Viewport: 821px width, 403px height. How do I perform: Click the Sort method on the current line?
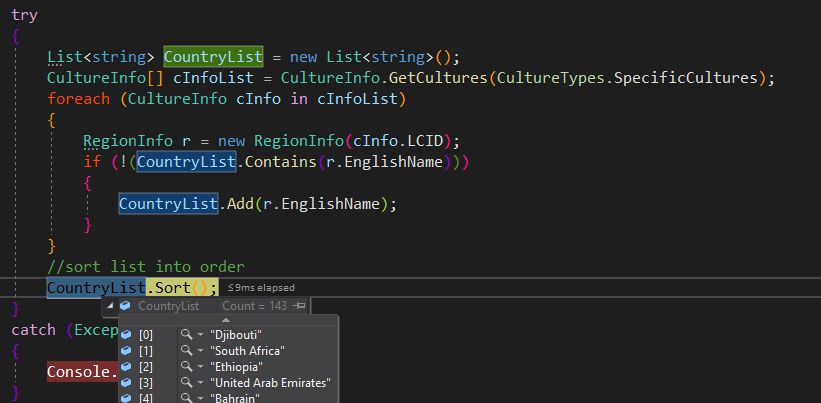coord(173,287)
